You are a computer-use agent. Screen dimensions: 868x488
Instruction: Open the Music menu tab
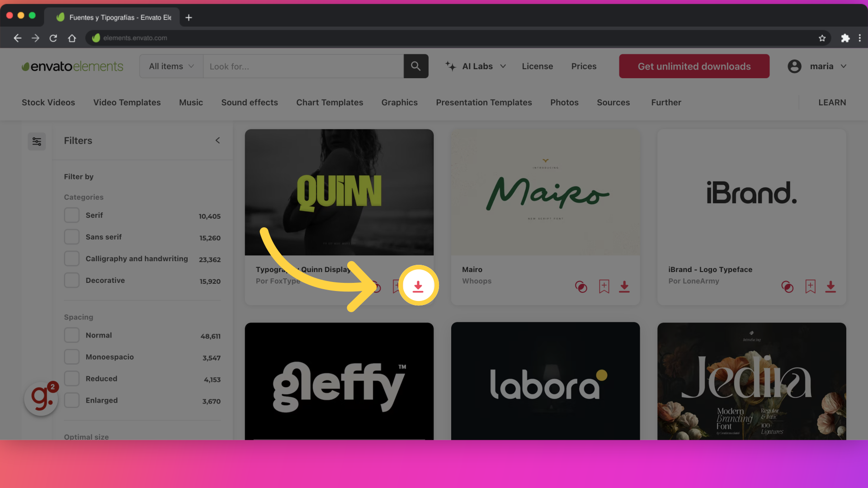coord(191,103)
